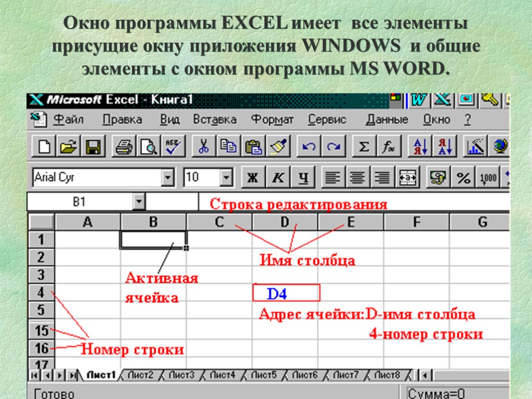Open the Данные menu

tap(387, 119)
